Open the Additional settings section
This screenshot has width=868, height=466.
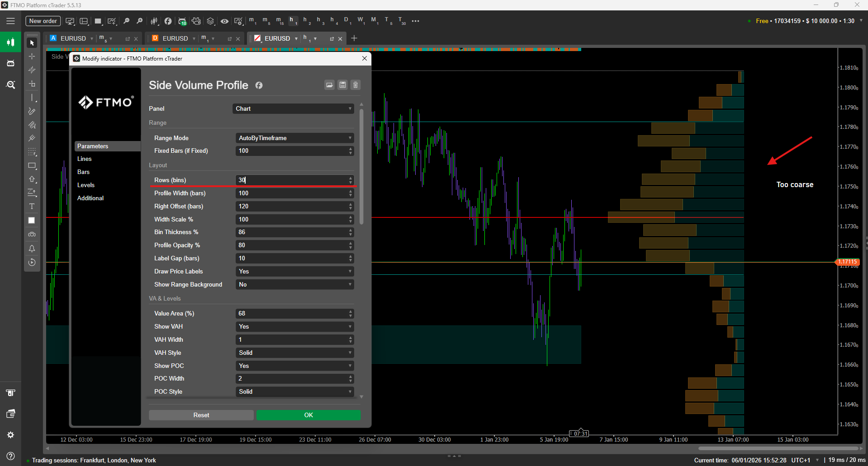click(90, 198)
